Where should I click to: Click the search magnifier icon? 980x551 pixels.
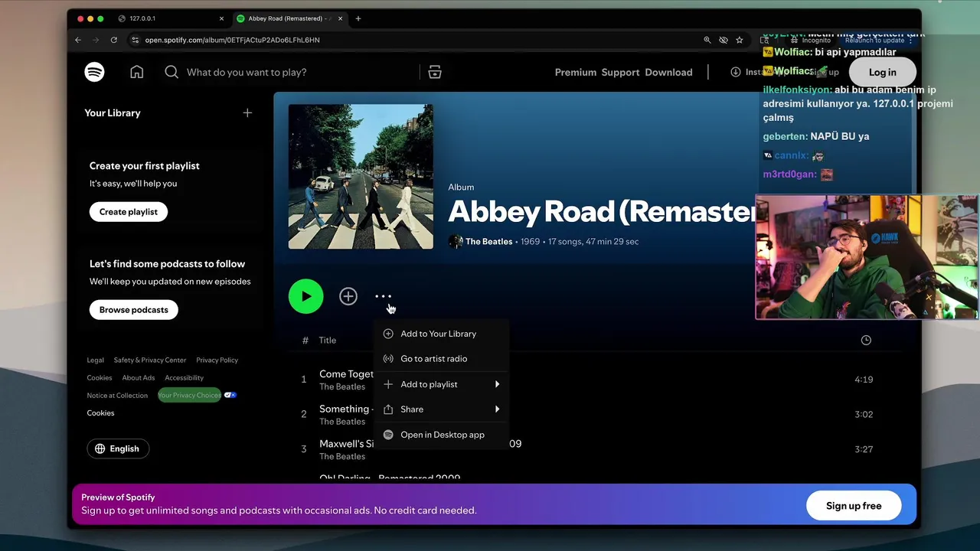(x=171, y=72)
